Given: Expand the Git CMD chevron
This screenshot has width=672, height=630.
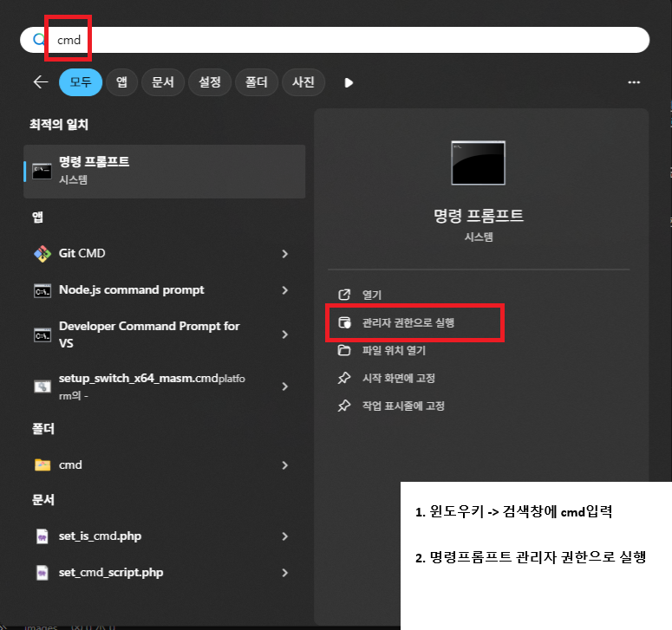Looking at the screenshot, I should pos(285,254).
